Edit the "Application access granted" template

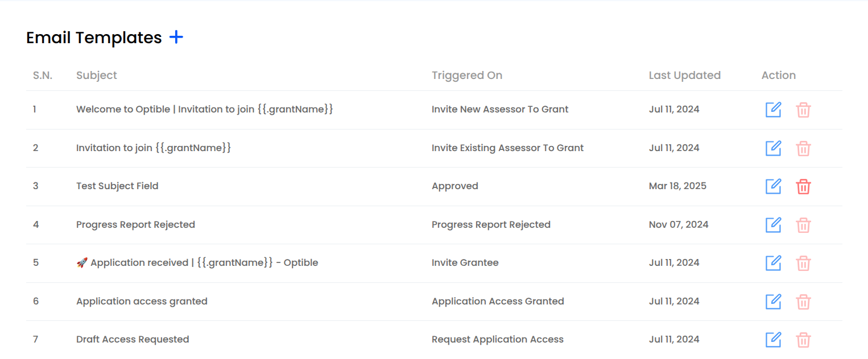click(x=773, y=301)
